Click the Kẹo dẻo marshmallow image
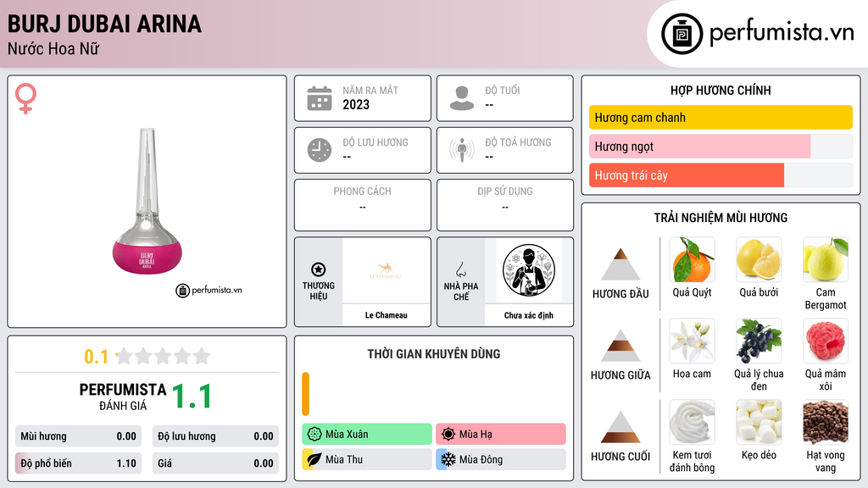Image resolution: width=868 pixels, height=488 pixels. (x=759, y=423)
